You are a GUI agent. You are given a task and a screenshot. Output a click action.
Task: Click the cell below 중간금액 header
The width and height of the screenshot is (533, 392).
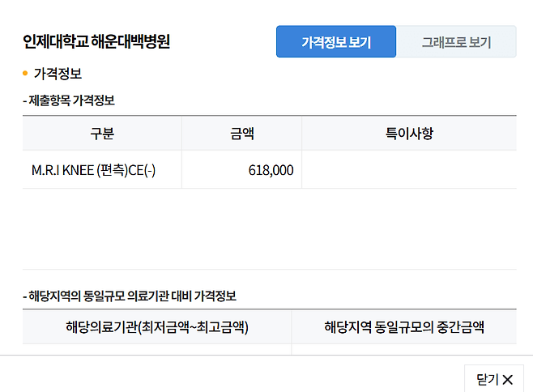coord(404,349)
